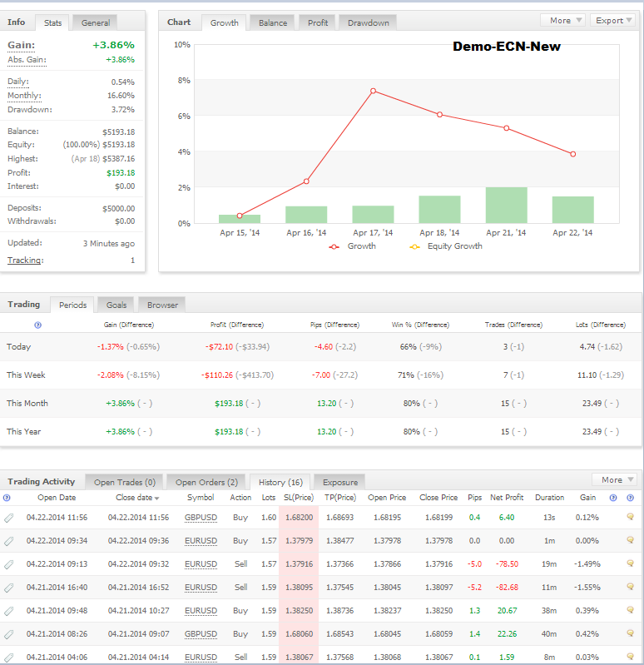Image resolution: width=644 pixels, height=665 pixels.
Task: Click the Gain label in Info panel
Action: coord(21,46)
